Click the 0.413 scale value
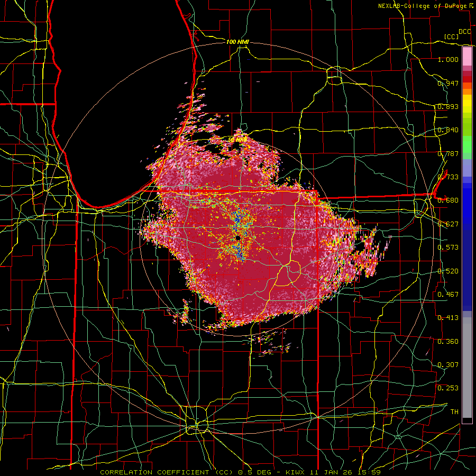This screenshot has width=476, height=476. coord(448,318)
